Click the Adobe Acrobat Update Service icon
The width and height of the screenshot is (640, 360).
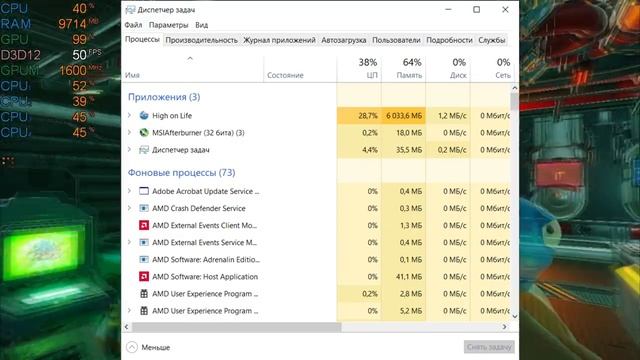144,191
